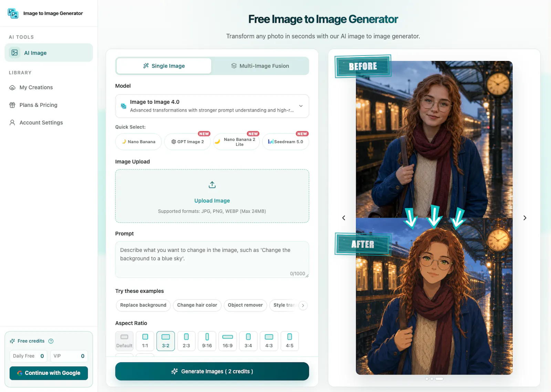Click the Plans & Pricing gift icon

pyautogui.click(x=12, y=105)
